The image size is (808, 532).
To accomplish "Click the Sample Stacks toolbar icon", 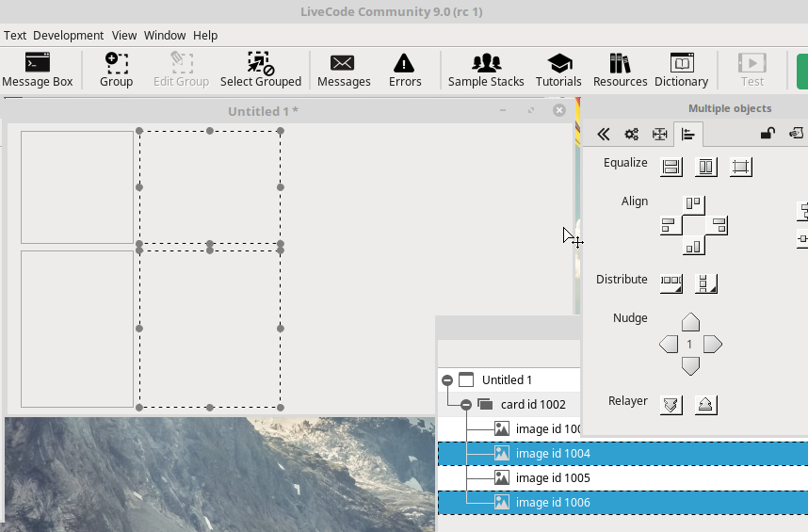I will [486, 71].
